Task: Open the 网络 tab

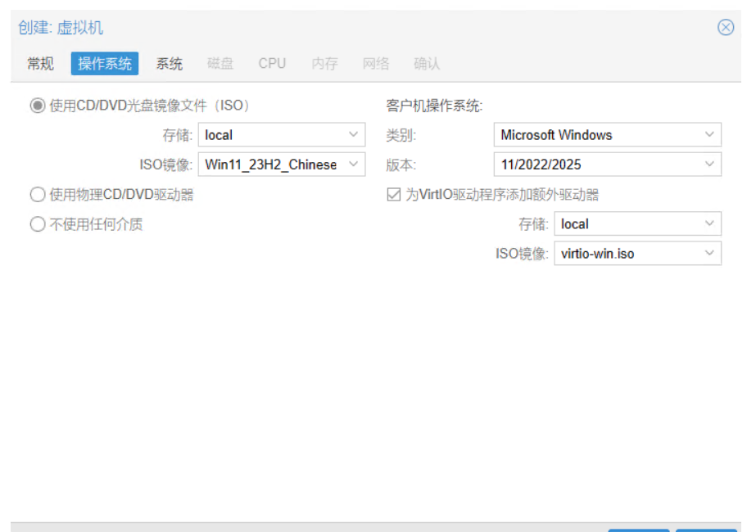Action: (376, 64)
